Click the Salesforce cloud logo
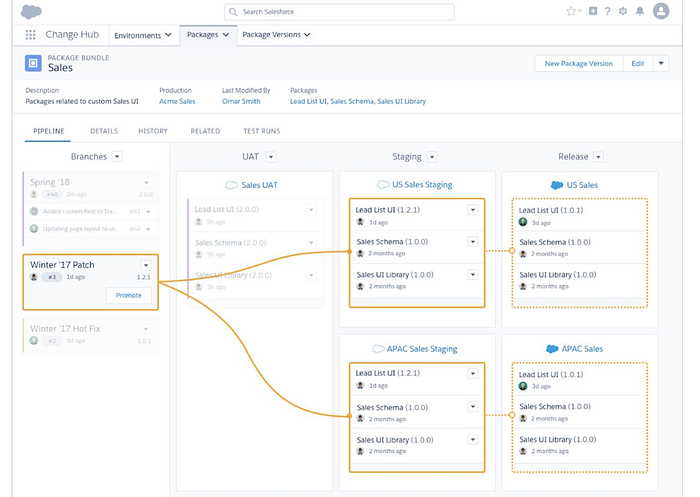Screen dimensions: 700x497 [31, 12]
